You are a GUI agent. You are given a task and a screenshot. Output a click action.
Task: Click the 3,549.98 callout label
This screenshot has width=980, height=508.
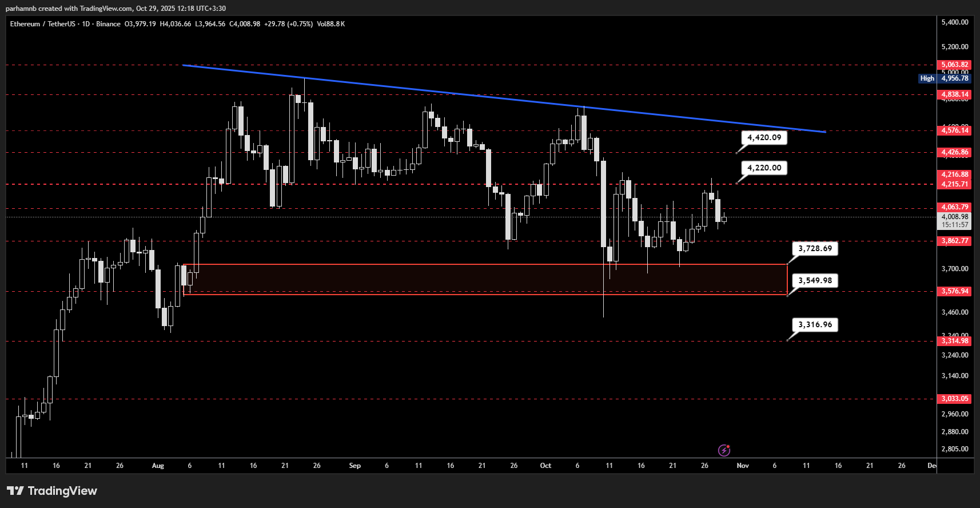click(x=815, y=280)
